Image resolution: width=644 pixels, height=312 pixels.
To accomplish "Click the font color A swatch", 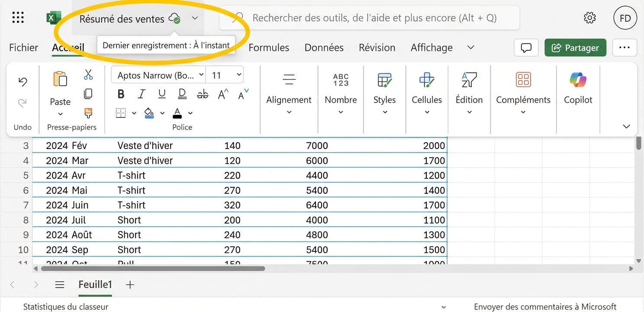I will point(177,113).
